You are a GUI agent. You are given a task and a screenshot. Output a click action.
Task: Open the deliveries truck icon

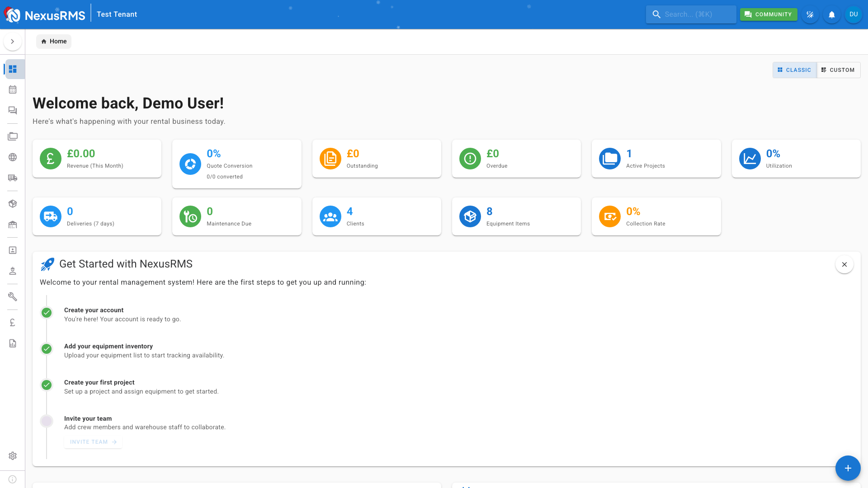tap(13, 178)
